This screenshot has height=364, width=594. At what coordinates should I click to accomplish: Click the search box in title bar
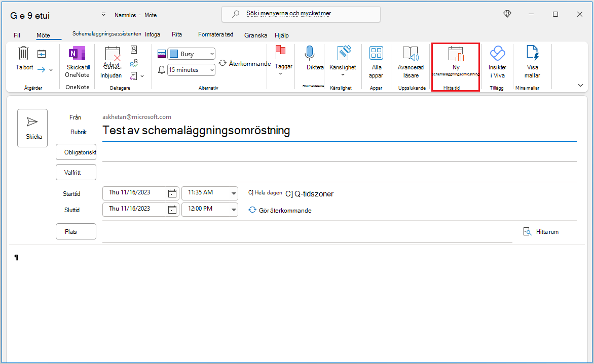(301, 14)
